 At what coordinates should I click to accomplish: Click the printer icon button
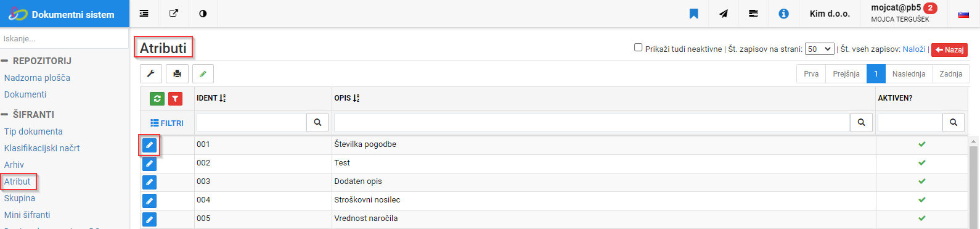click(177, 74)
